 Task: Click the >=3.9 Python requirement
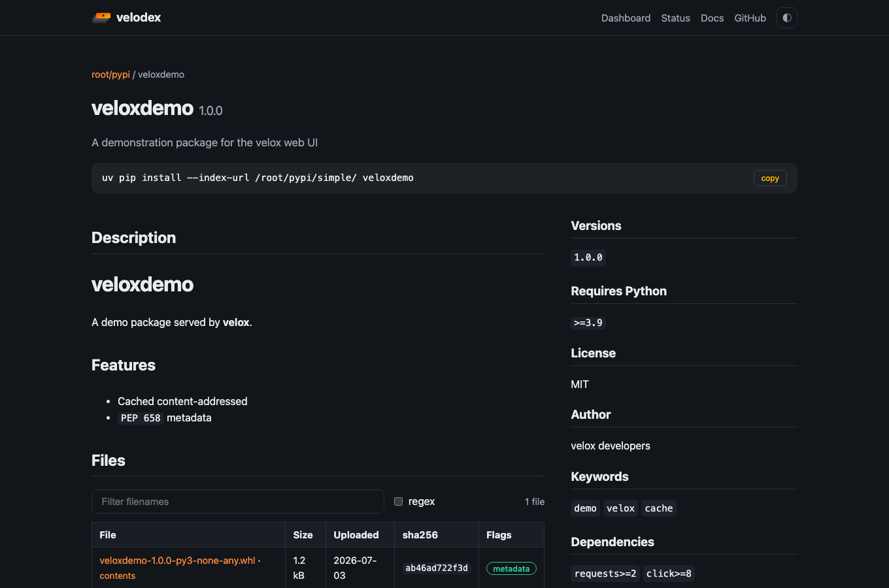(x=588, y=323)
